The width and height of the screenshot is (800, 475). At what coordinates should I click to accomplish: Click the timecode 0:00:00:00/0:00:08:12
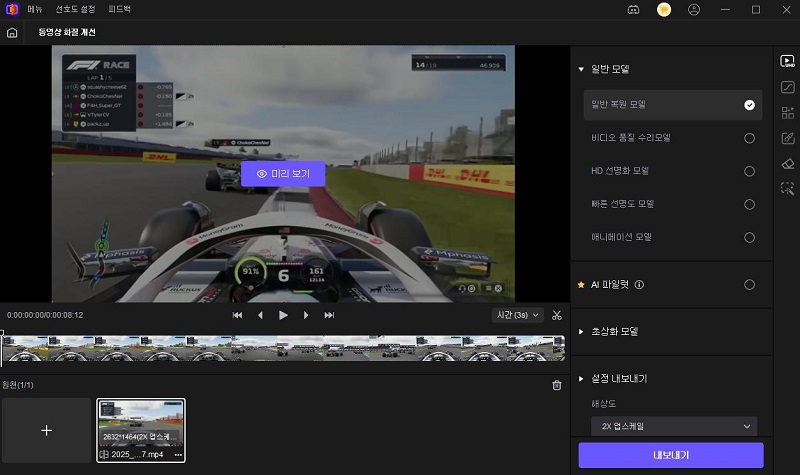coord(45,315)
